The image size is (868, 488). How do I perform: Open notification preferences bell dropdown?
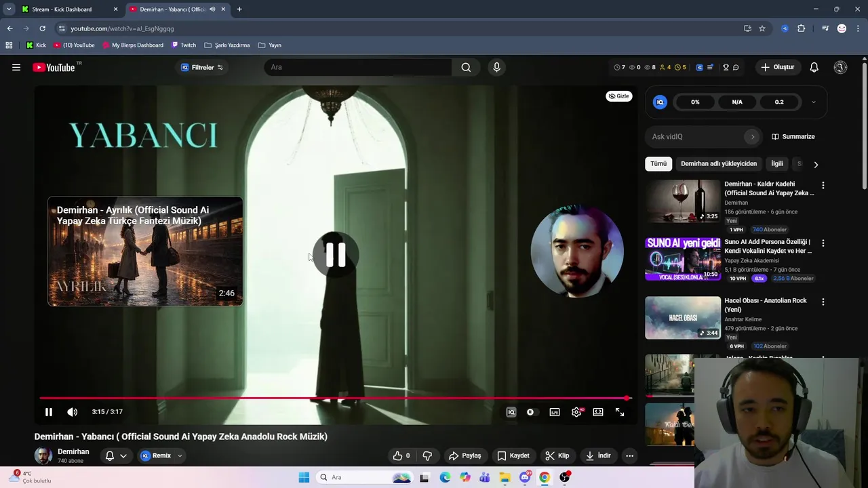(115, 455)
